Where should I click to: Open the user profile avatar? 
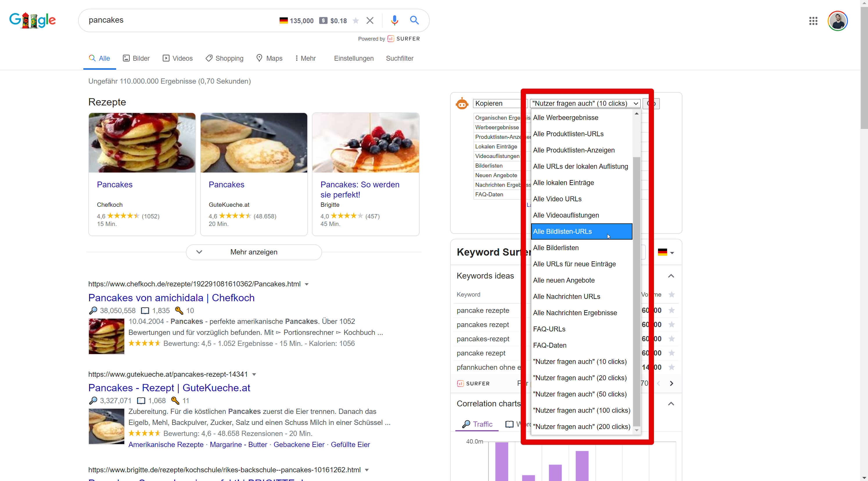pos(837,21)
